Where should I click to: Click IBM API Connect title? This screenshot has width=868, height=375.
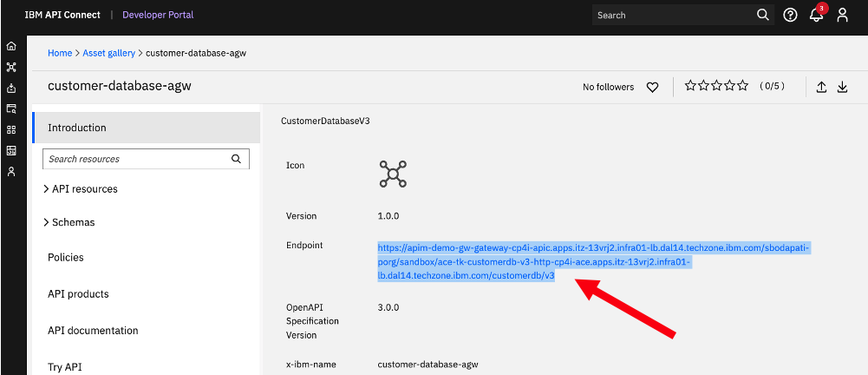(x=62, y=15)
